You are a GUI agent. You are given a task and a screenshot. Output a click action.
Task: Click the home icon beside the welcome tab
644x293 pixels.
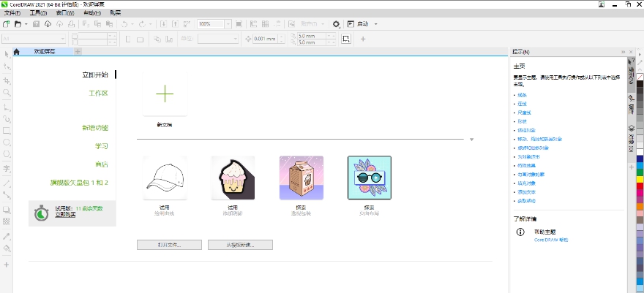(16, 52)
